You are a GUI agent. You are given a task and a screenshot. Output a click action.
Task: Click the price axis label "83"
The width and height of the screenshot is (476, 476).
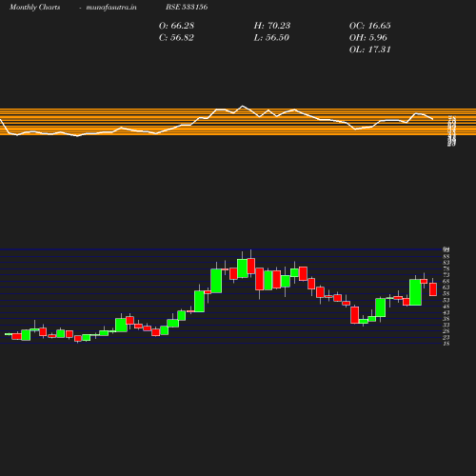[446, 263]
